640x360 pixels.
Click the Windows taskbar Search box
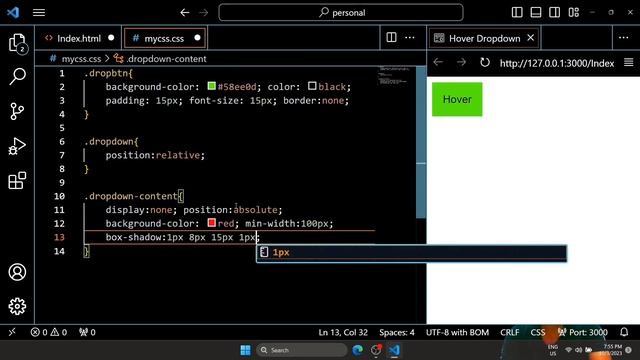point(302,350)
